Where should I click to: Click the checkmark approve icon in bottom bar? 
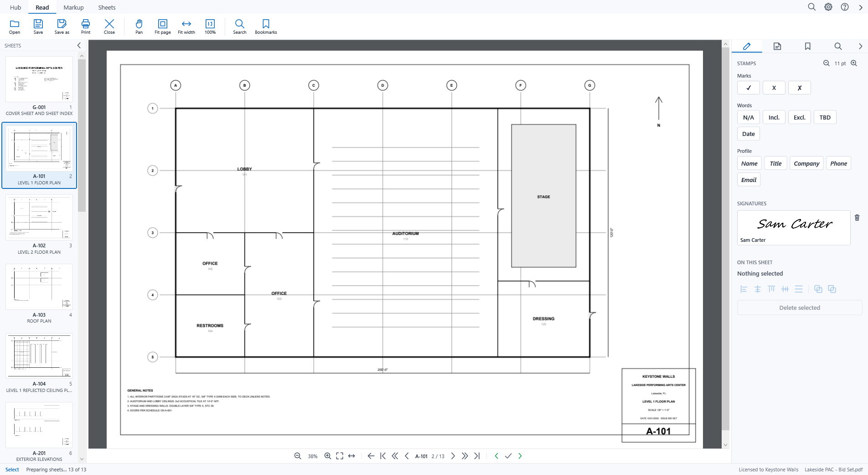(508, 456)
